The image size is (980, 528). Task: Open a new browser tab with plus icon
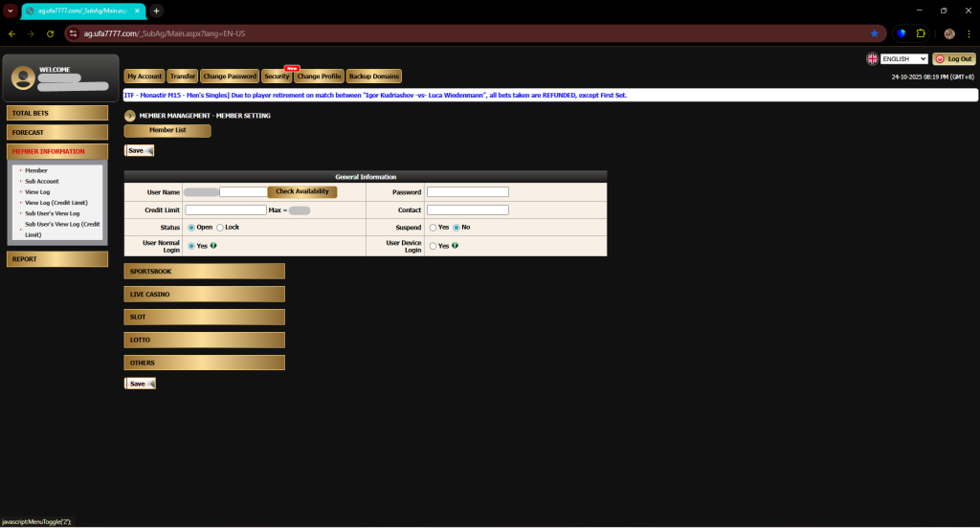pyautogui.click(x=157, y=11)
